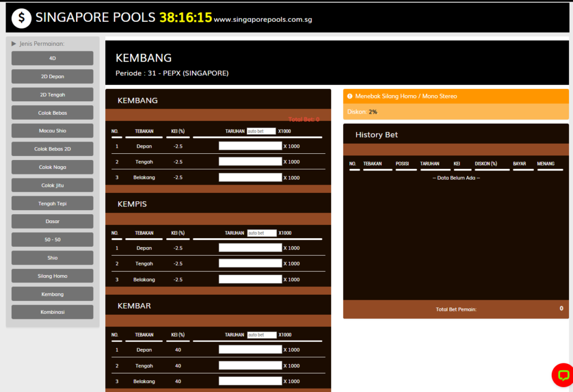Click the KEMBANG Tengah bet input
Screen dimensions: 573x392
point(250,162)
